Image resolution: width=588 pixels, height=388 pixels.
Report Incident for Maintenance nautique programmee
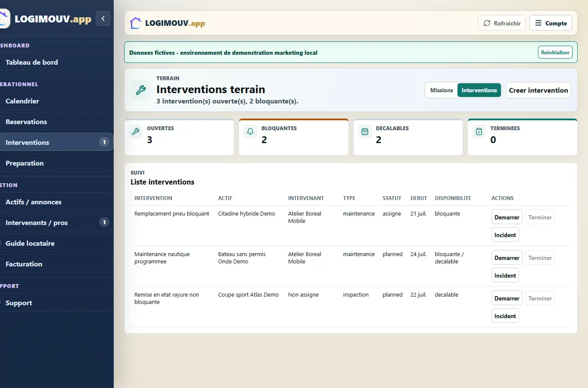[505, 275]
